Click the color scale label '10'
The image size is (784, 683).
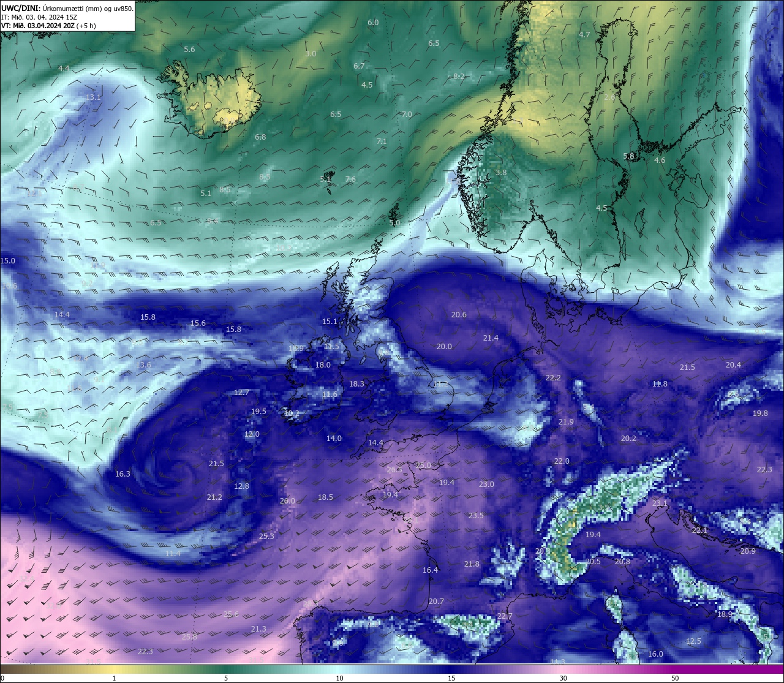[339, 678]
